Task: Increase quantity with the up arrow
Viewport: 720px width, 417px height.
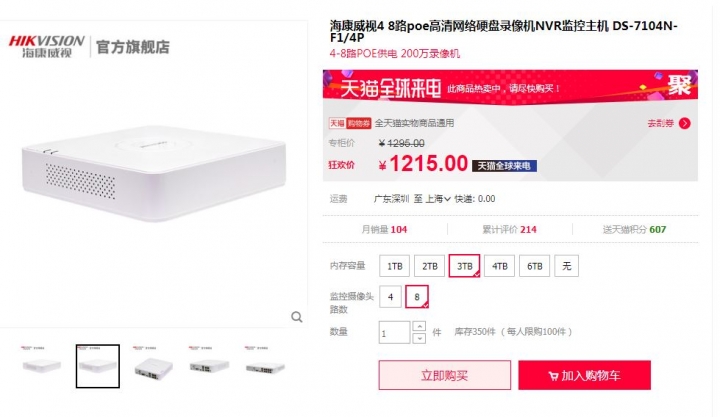Action: click(x=419, y=326)
